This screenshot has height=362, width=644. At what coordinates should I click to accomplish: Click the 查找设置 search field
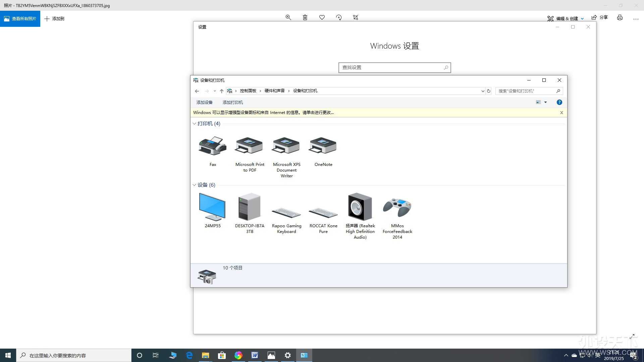395,67
